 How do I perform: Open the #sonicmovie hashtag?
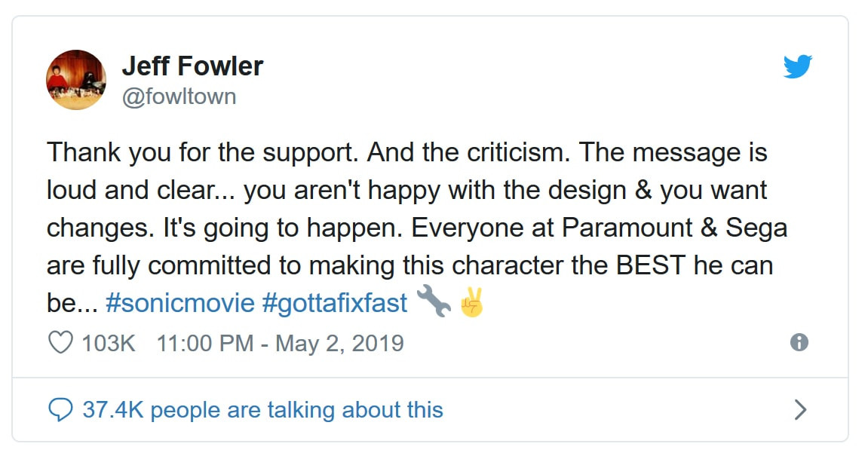point(180,303)
